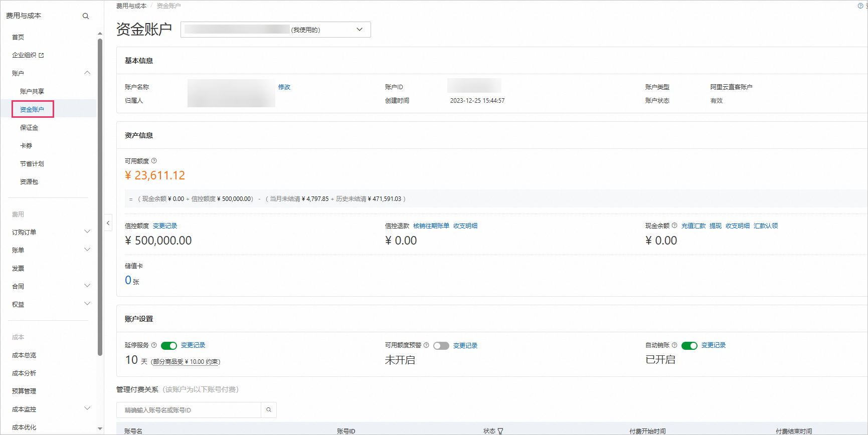Click 收支明细 link under 现金余额

[x=738, y=226]
